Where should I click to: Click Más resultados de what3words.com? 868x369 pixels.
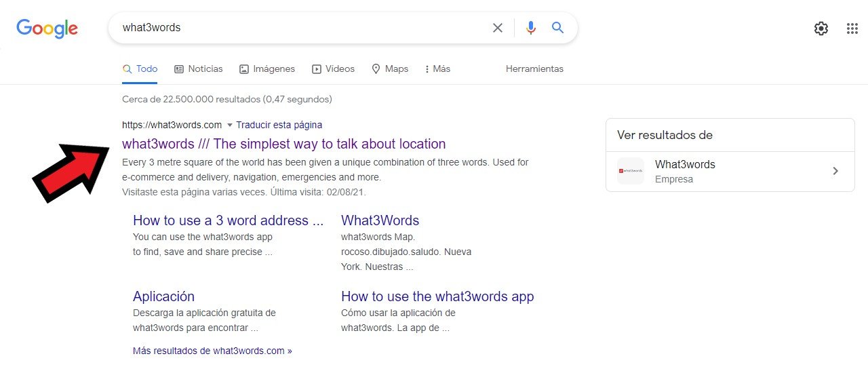212,351
